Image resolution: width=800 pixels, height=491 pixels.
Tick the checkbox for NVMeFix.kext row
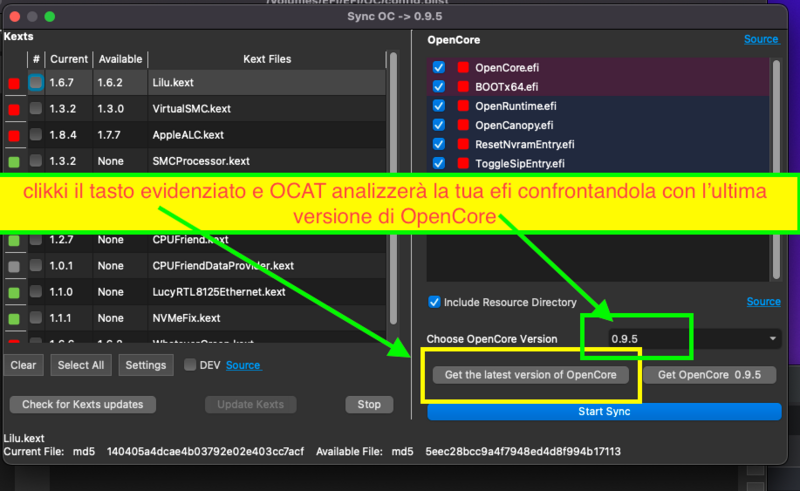[36, 317]
